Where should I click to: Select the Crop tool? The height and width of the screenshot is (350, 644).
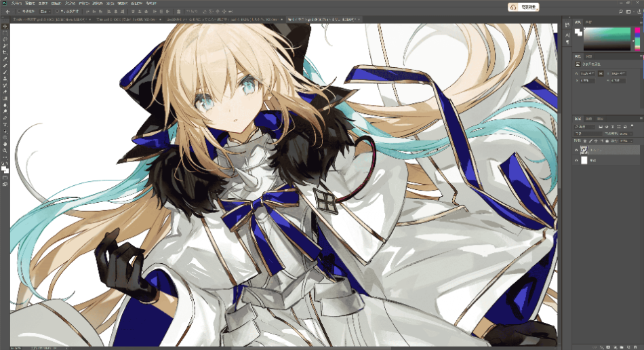click(5, 53)
